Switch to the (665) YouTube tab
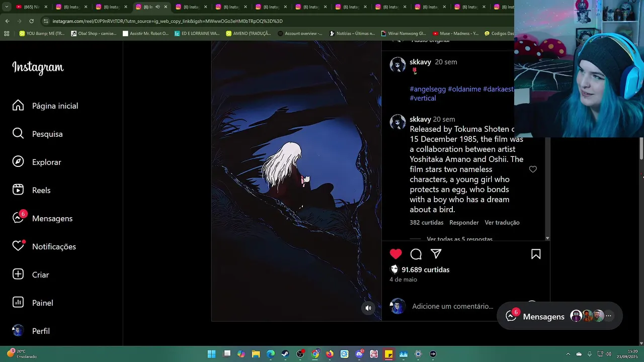This screenshot has width=644, height=362. (30, 7)
